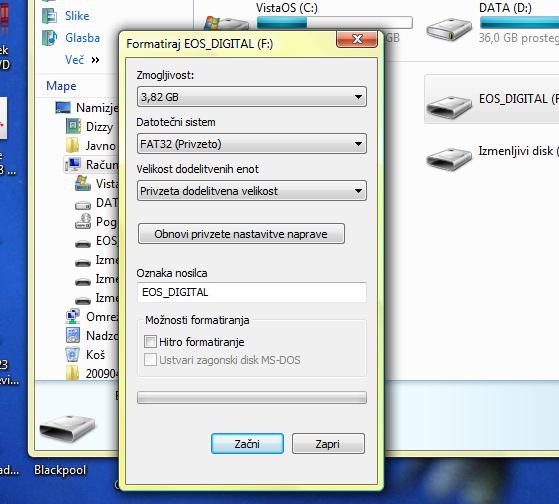The width and height of the screenshot is (559, 504).
Task: Select the DATA (D:) drive icon
Action: 449,30
